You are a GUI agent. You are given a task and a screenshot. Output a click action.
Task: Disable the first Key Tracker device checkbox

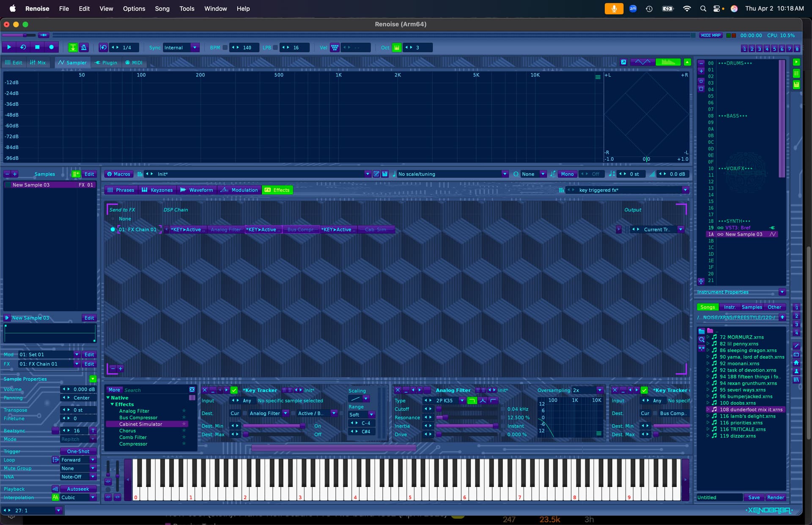click(x=234, y=390)
